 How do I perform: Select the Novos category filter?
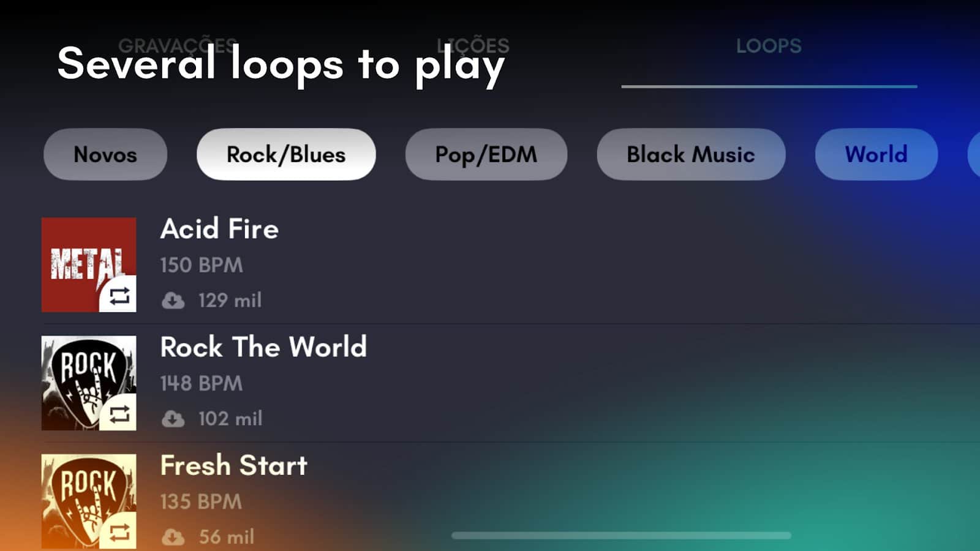click(105, 154)
